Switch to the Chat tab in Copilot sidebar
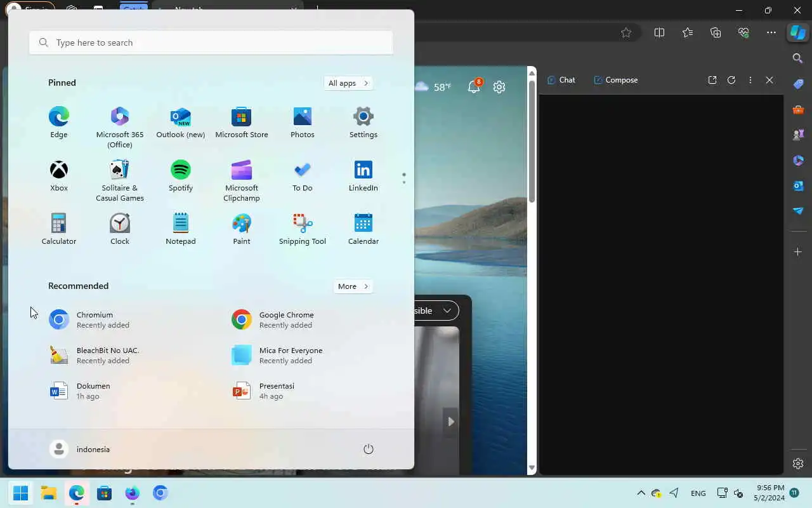 561,80
